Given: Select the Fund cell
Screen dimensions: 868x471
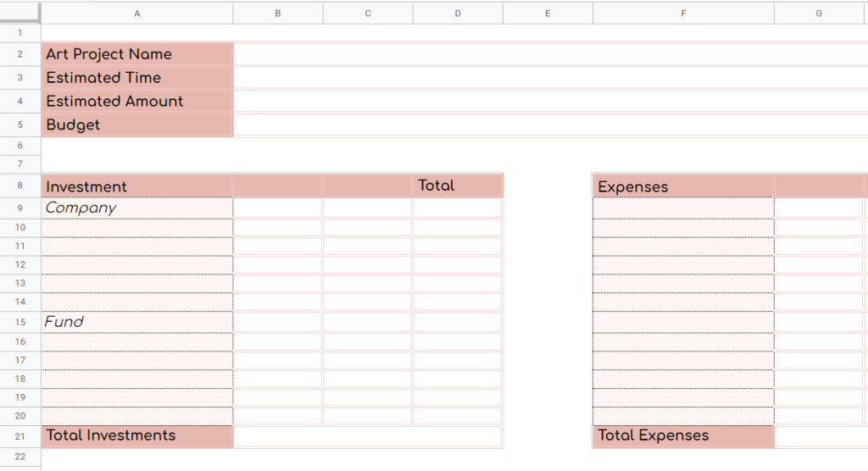Looking at the screenshot, I should tap(137, 322).
